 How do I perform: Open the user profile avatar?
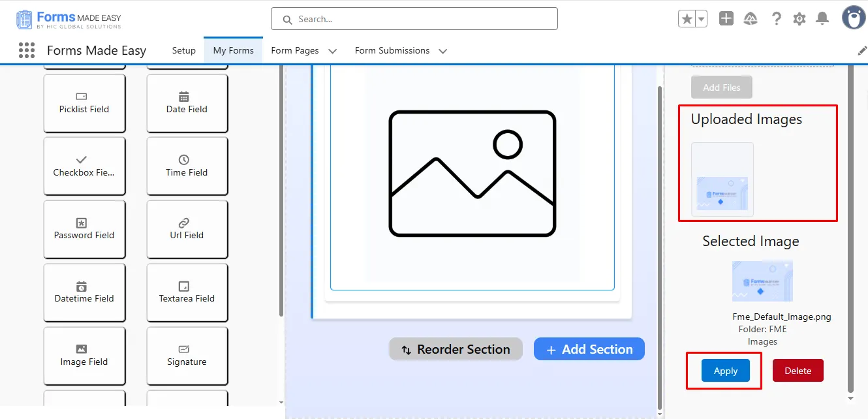[854, 18]
